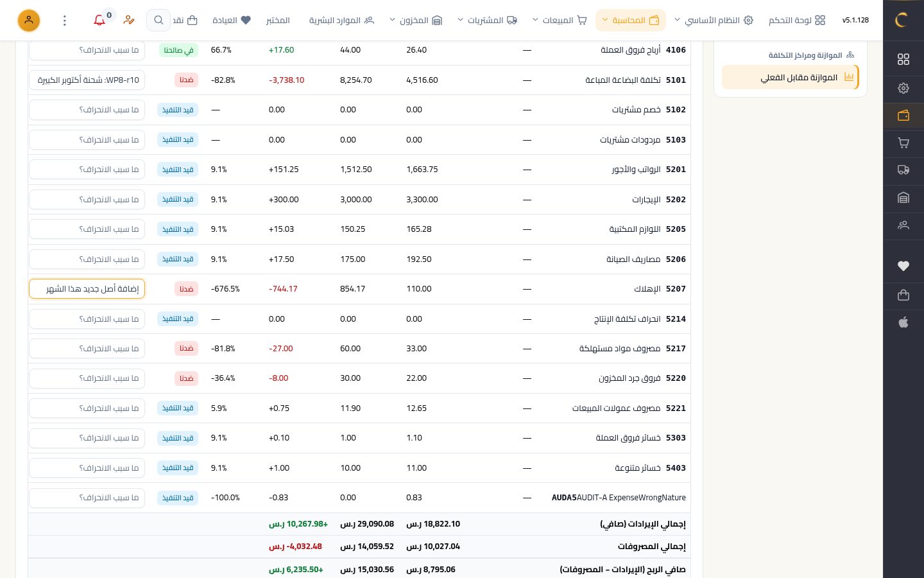924x578 pixels.
Task: Expand the المحاسبة dropdown menu
Action: (631, 21)
